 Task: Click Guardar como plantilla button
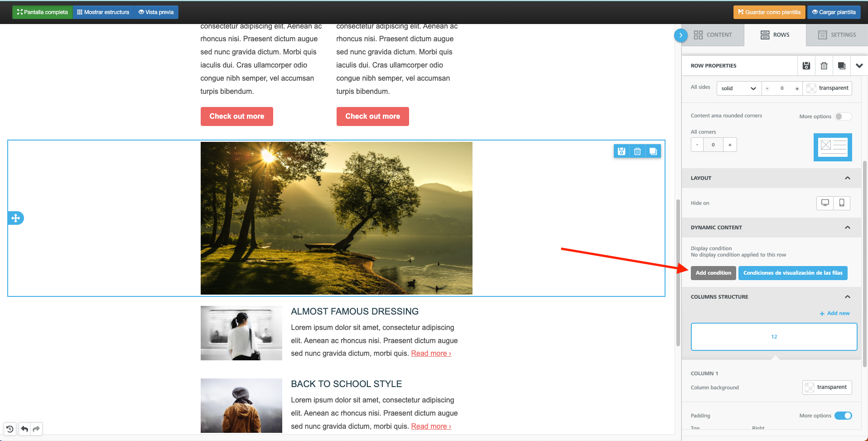[769, 12]
